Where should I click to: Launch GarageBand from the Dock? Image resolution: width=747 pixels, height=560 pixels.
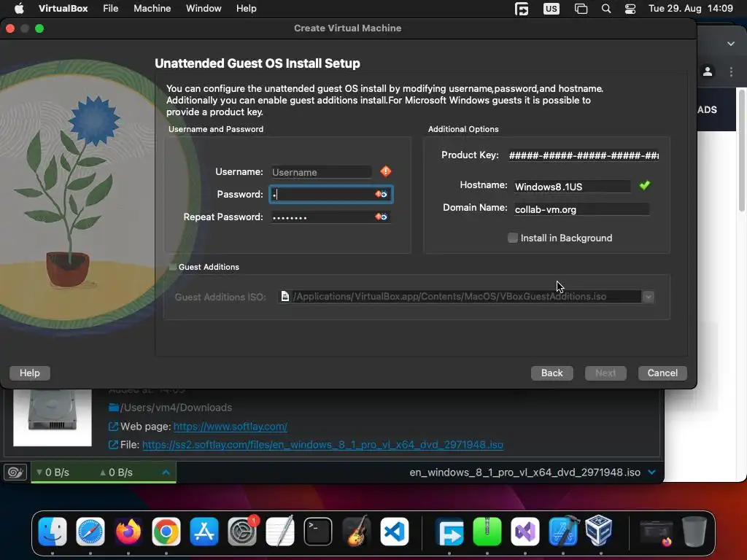click(x=356, y=531)
